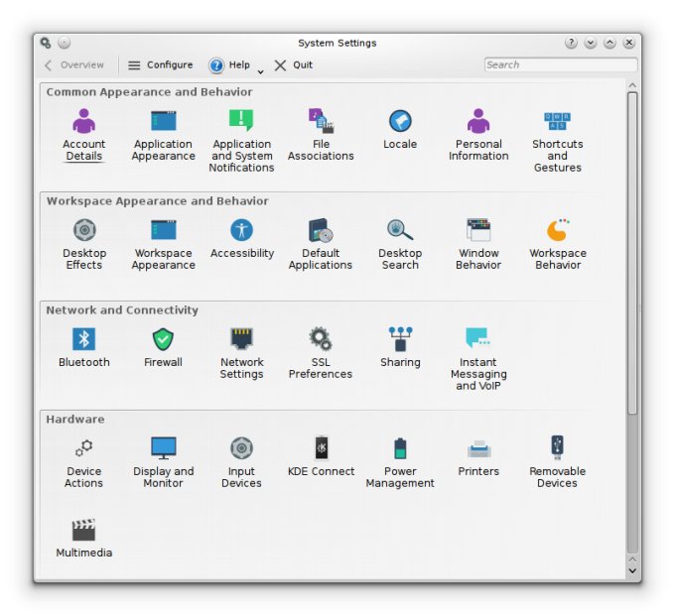
Task: Open the Multimedia settings
Action: [x=84, y=531]
